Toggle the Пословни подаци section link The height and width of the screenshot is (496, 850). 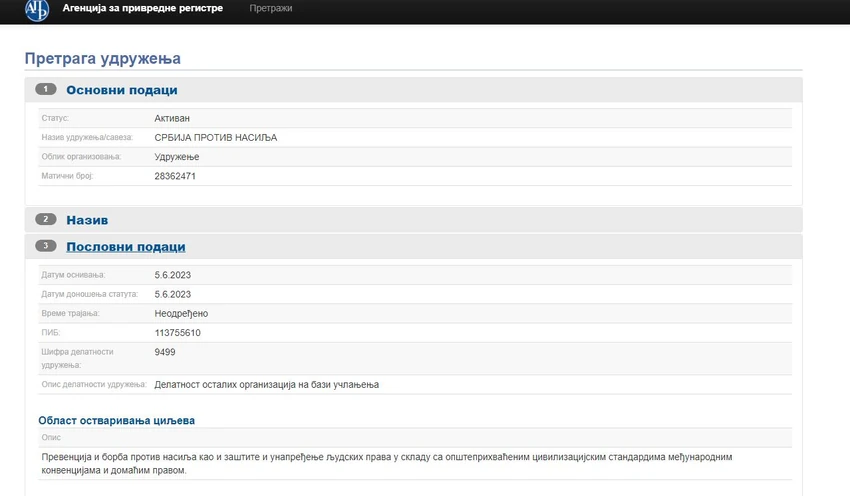click(x=126, y=247)
